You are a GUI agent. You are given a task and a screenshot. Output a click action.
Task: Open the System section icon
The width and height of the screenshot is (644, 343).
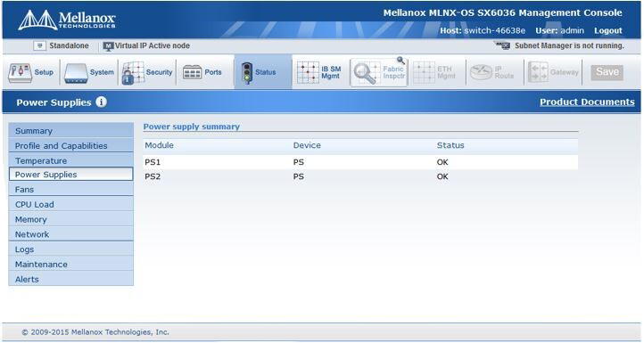pyautogui.click(x=76, y=73)
